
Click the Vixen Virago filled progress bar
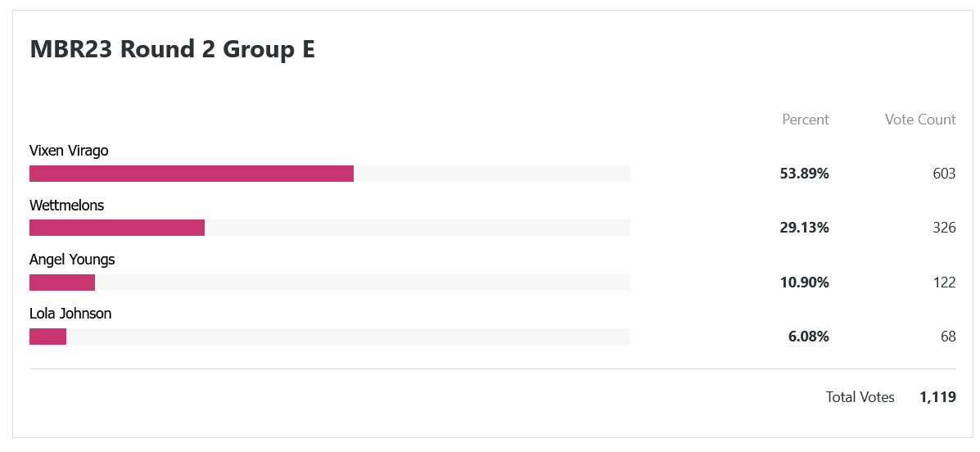(192, 174)
